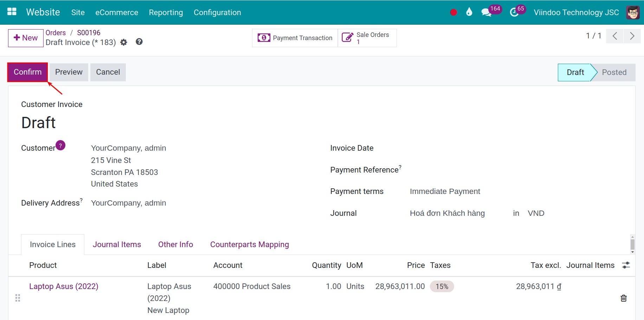Viewport: 644px width, 320px height.
Task: Open optional columns settings icon in invoice lines
Action: click(626, 265)
